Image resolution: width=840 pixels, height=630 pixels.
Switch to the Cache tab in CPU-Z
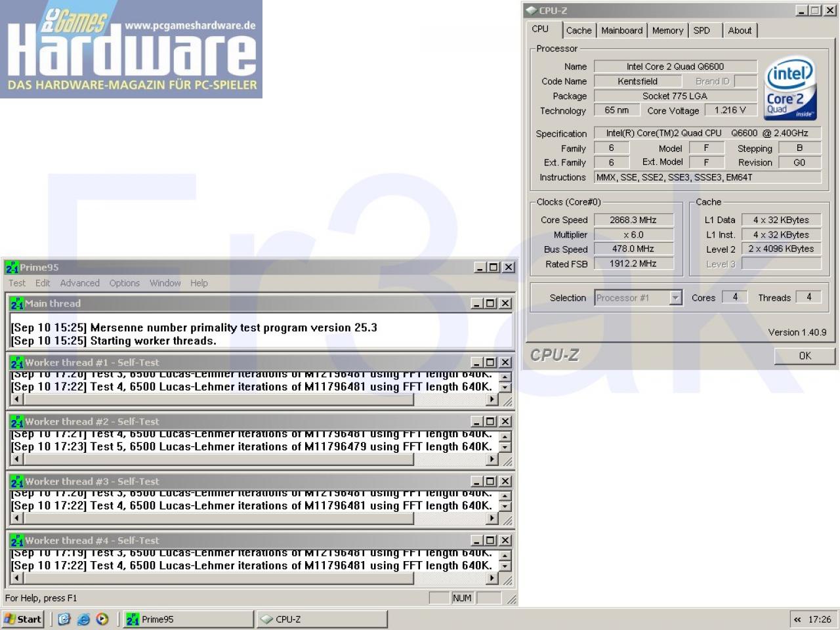point(579,30)
